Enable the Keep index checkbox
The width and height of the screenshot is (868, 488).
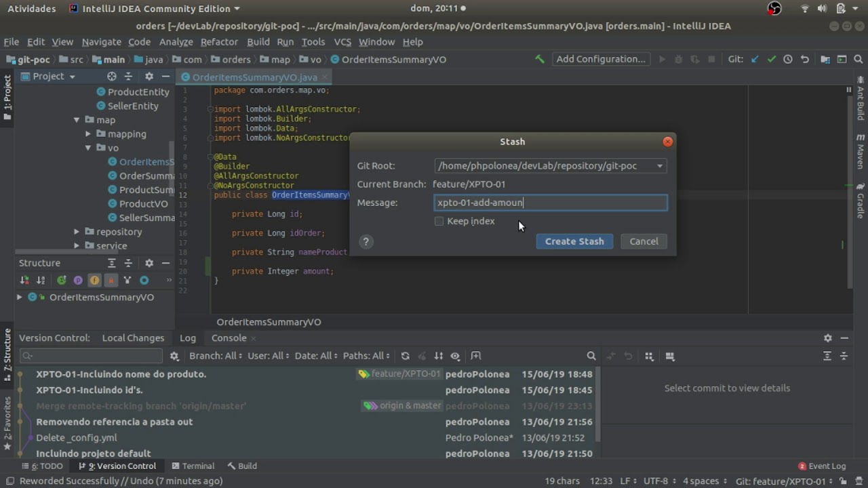click(x=439, y=221)
